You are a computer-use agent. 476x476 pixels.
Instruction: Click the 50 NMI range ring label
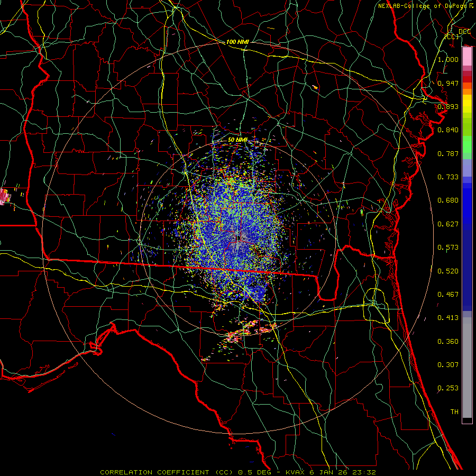(237, 140)
